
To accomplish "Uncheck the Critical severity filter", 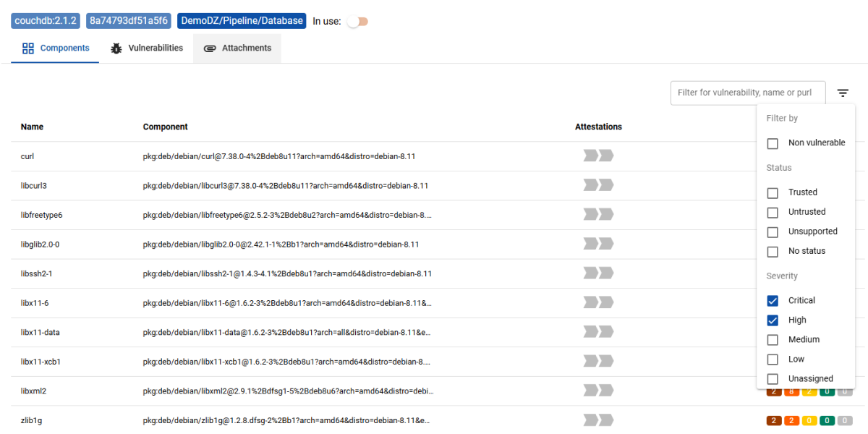I will [x=773, y=301].
